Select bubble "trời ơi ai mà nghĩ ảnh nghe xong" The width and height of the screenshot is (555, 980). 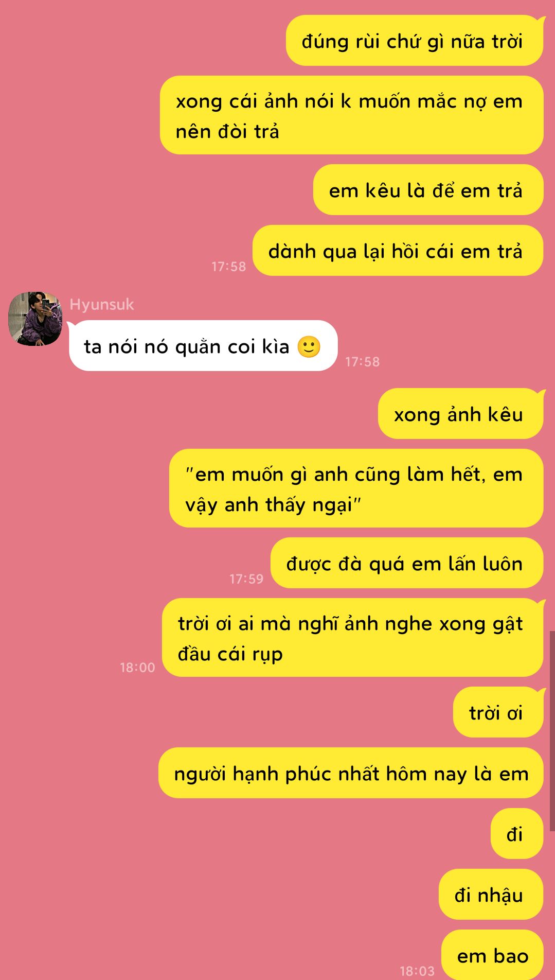[353, 638]
